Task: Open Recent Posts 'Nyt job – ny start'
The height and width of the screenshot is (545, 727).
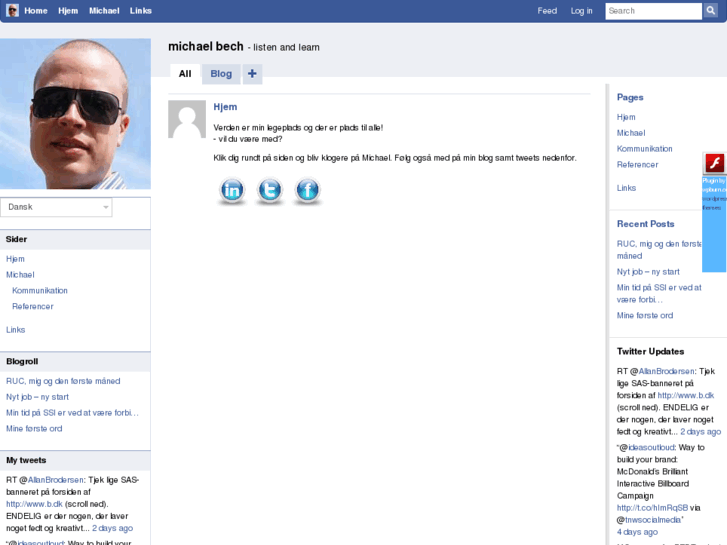Action: (648, 272)
